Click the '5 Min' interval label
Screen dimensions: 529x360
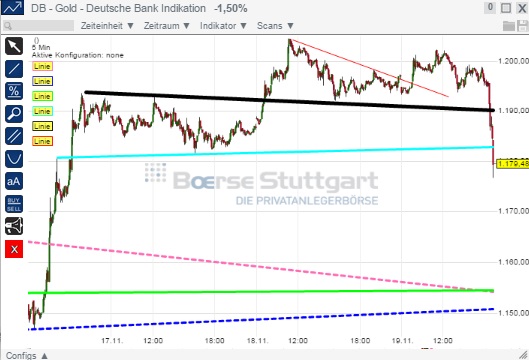tap(41, 48)
